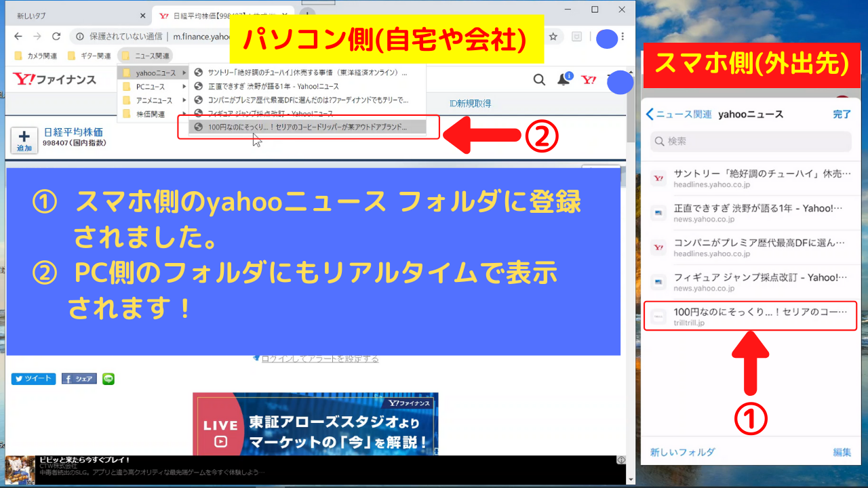This screenshot has height=488, width=868.
Task: Click the browser back arrow
Action: tap(18, 37)
